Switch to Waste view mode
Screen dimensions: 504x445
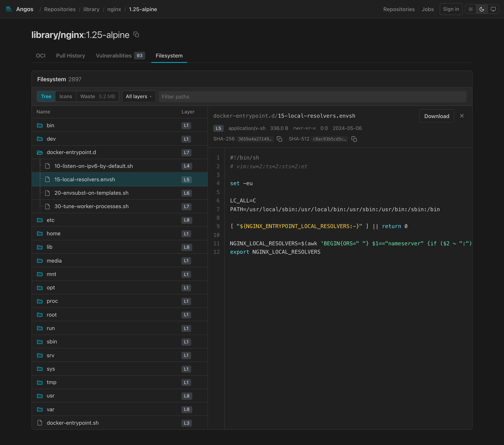point(98,97)
